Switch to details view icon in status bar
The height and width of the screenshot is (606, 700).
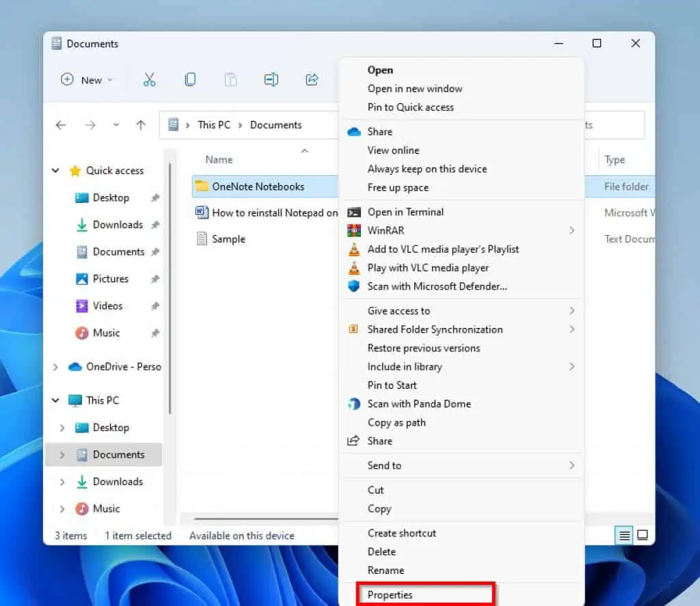click(x=624, y=536)
